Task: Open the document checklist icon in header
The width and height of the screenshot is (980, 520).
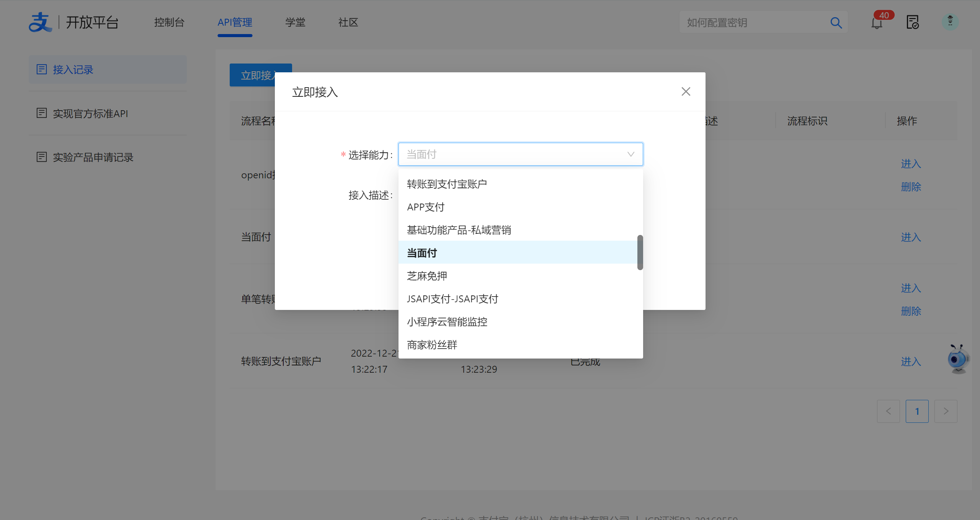Action: click(x=913, y=22)
